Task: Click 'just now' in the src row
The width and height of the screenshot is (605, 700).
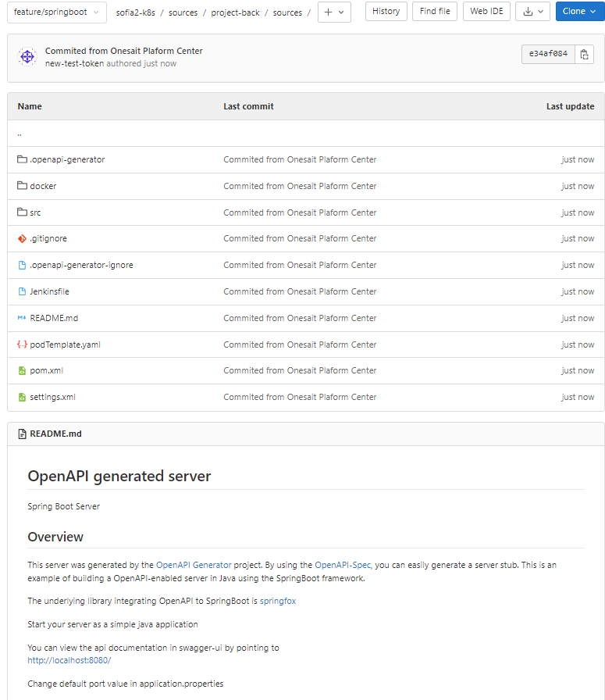Action: click(x=578, y=212)
